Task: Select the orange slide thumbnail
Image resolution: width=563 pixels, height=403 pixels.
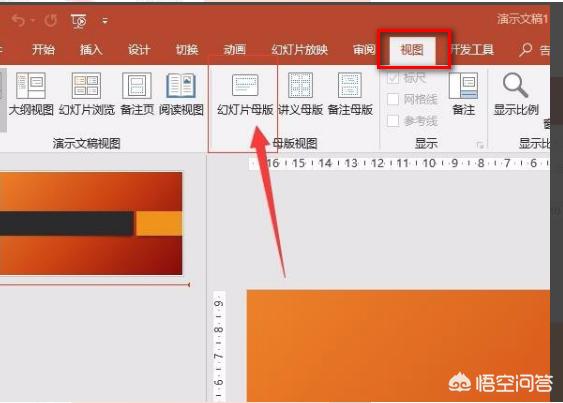Action: coord(91,223)
